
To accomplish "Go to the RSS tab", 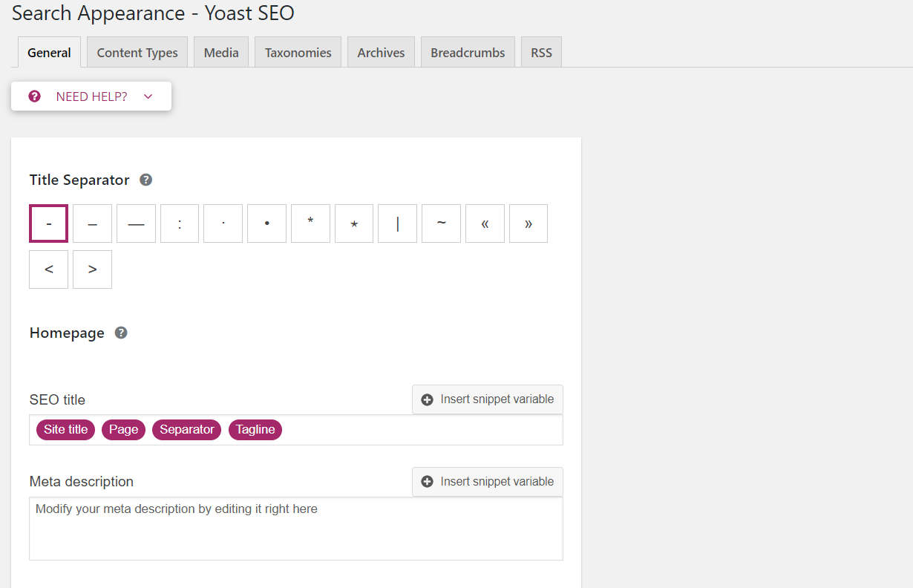I will (x=541, y=53).
